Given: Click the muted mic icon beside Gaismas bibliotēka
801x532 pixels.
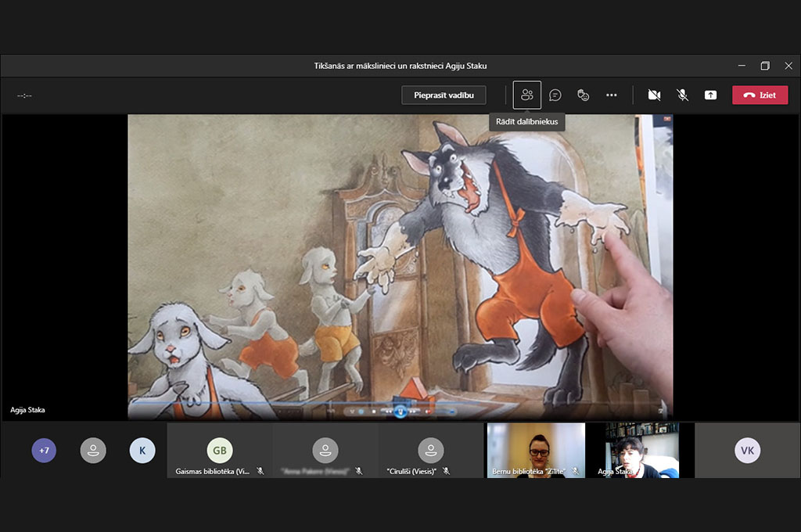Looking at the screenshot, I should (260, 471).
